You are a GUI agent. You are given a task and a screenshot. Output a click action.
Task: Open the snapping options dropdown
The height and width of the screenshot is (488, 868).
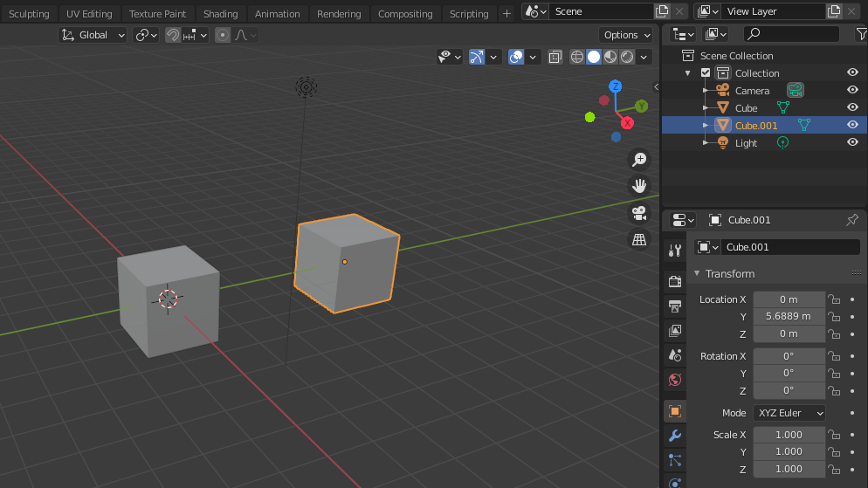pyautogui.click(x=196, y=35)
